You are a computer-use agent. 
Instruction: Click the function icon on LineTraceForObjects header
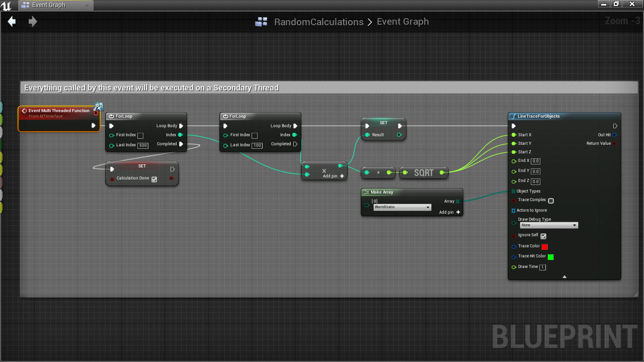513,116
